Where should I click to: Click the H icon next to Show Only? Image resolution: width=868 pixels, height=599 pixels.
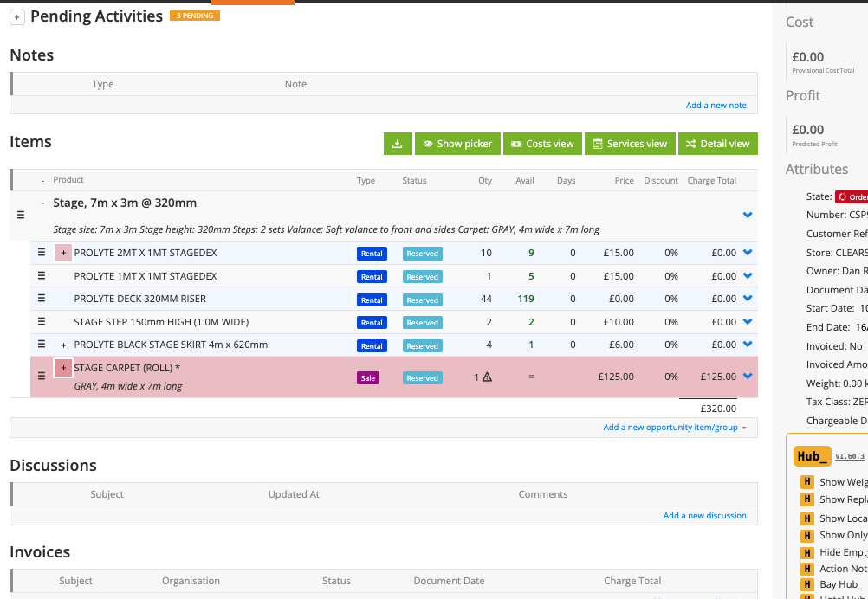(807, 535)
